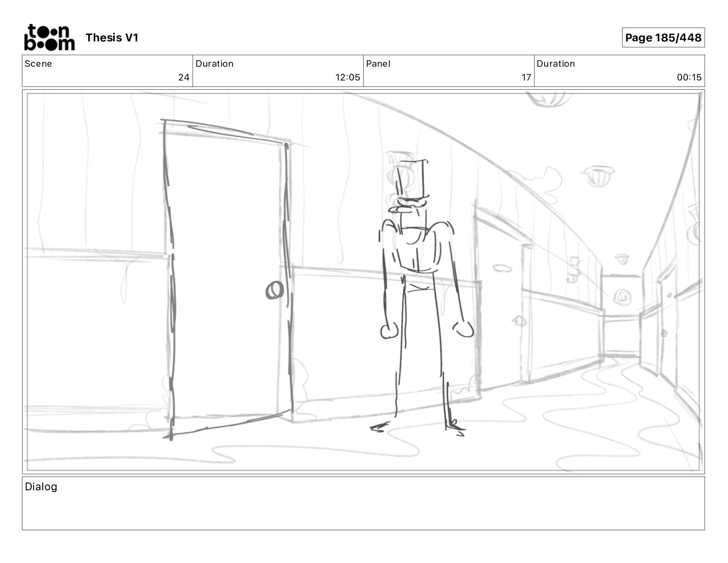728x563 pixels.
Task: Click the storyboard panel sketch image
Action: pos(363,282)
